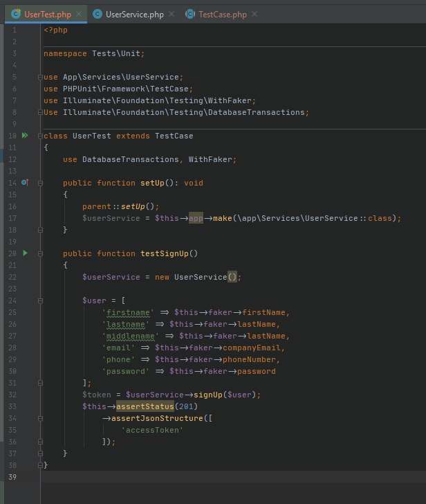Collapse the $user array at line 24
The width and height of the screenshot is (426, 504).
(x=40, y=301)
